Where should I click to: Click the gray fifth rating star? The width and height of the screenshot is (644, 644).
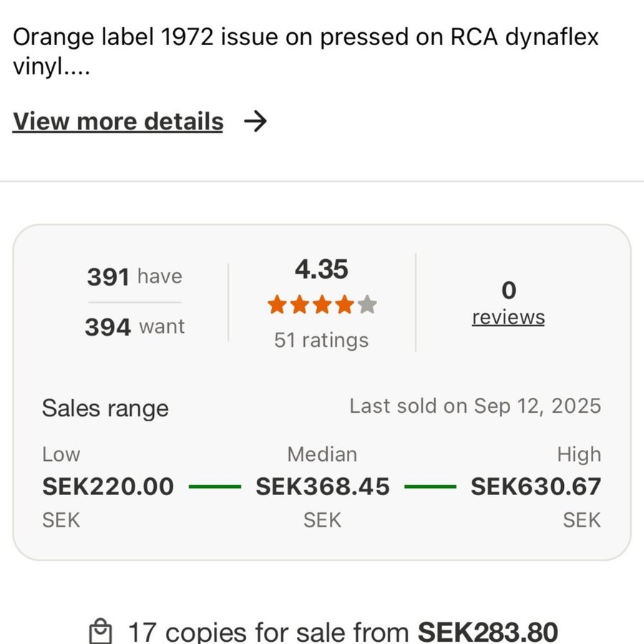click(368, 306)
